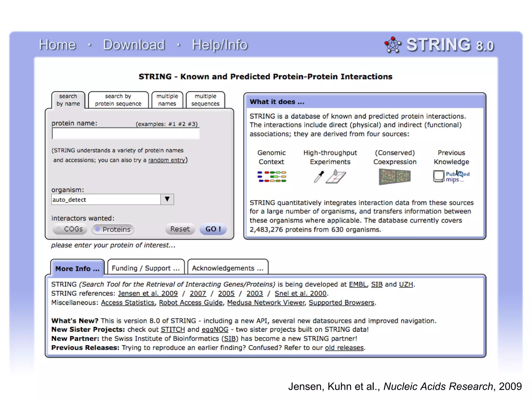Click the pipette experiments icon

point(319,177)
